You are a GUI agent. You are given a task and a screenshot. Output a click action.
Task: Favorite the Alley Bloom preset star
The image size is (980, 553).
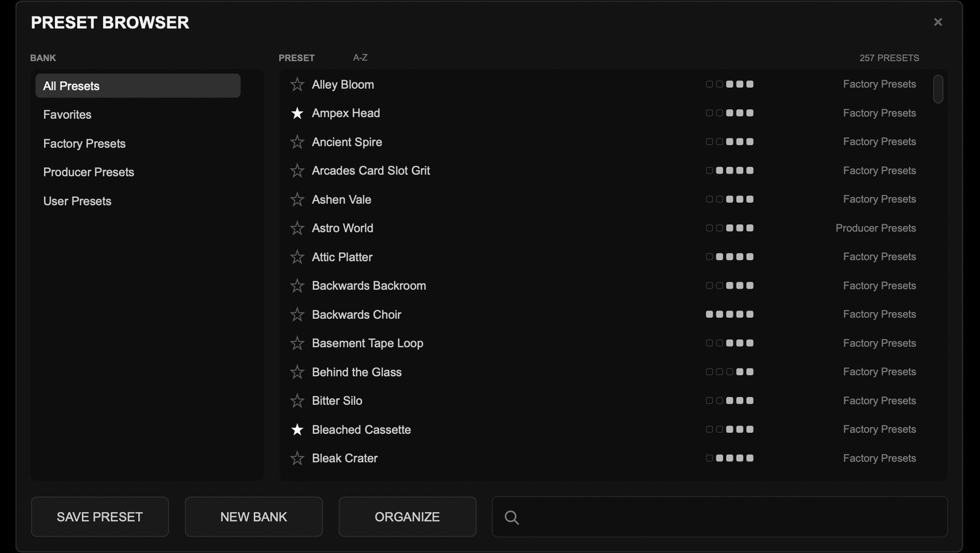pos(297,84)
